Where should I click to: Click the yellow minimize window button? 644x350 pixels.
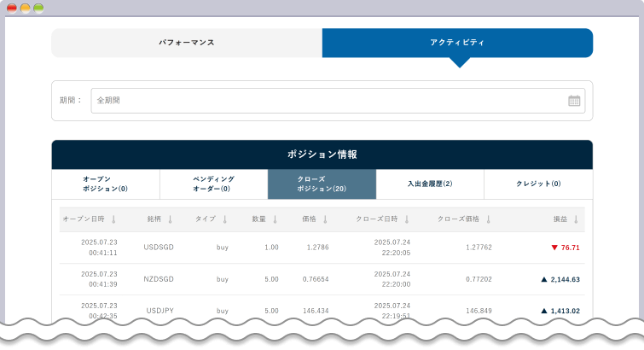(x=25, y=9)
